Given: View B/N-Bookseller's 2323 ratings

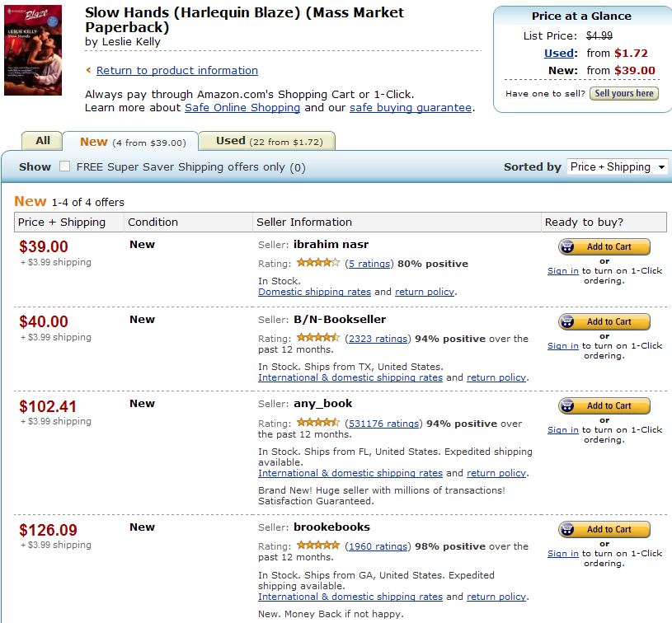Looking at the screenshot, I should click(x=377, y=339).
